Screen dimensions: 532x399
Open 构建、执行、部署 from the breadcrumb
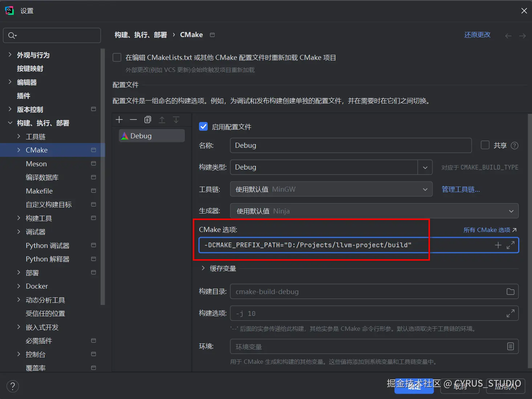click(x=141, y=34)
